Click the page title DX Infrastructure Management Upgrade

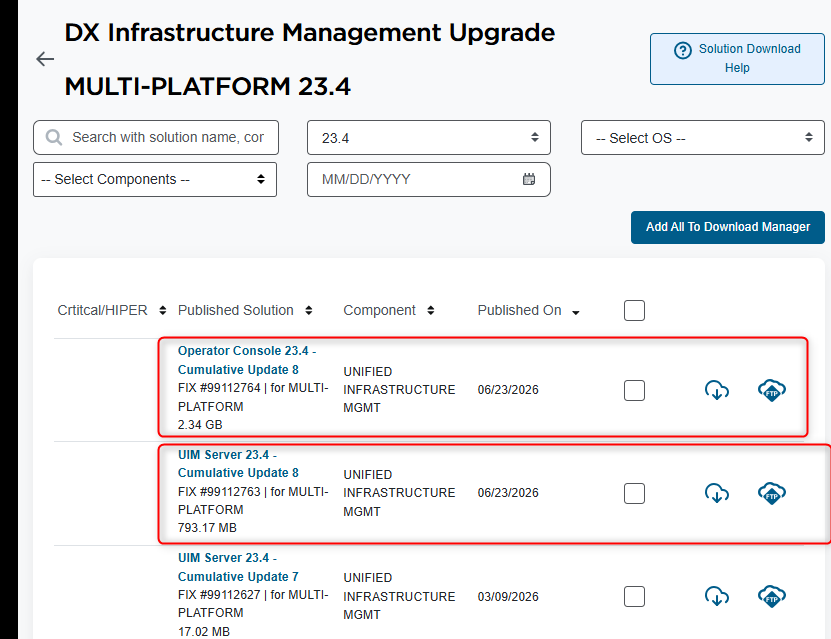pos(310,33)
